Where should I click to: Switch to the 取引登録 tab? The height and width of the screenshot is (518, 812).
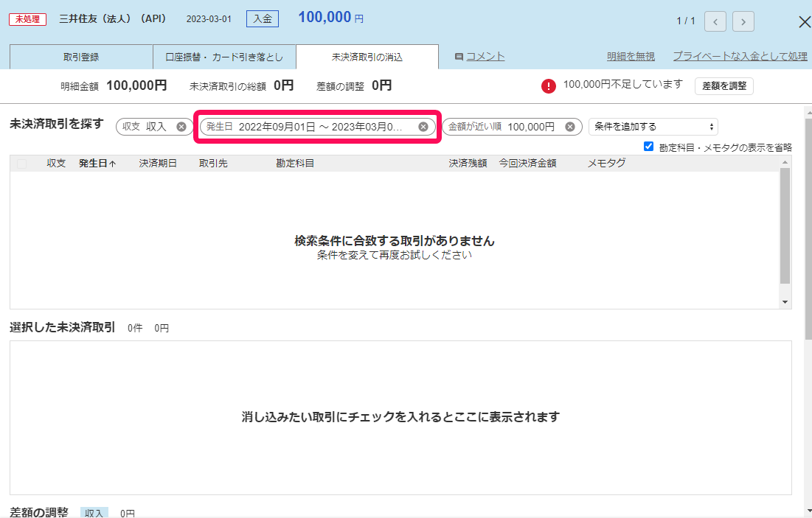pyautogui.click(x=81, y=57)
